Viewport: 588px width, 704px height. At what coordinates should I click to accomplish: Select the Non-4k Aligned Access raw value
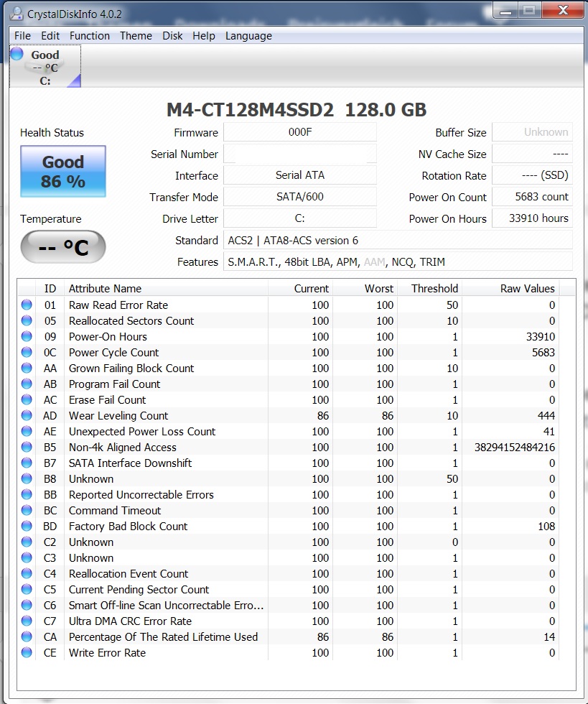(514, 447)
